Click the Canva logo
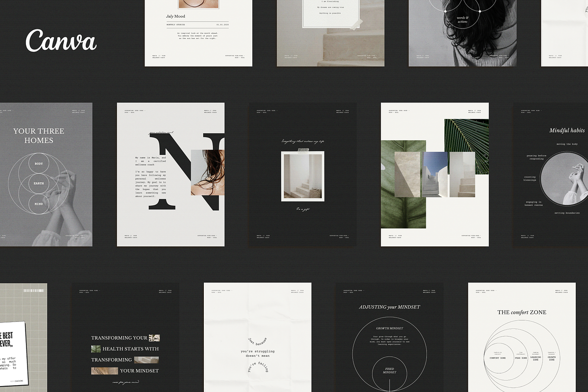The image size is (588, 392). [x=61, y=41]
